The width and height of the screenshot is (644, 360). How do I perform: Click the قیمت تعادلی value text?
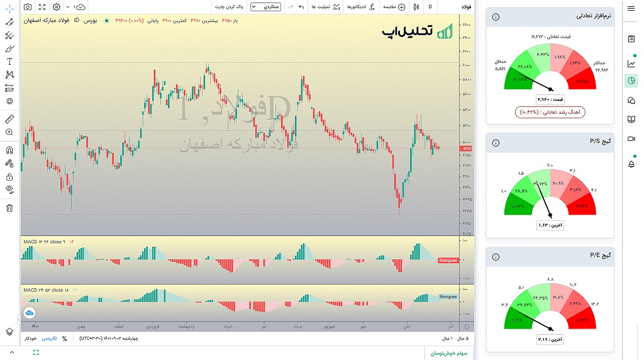[550, 37]
